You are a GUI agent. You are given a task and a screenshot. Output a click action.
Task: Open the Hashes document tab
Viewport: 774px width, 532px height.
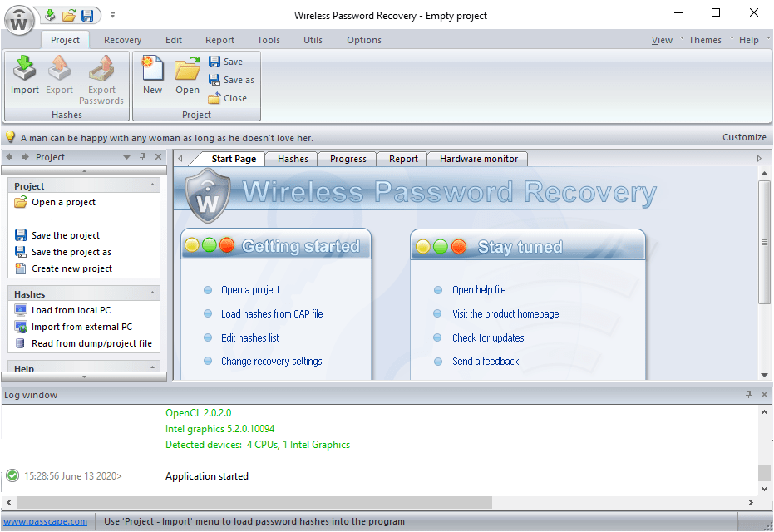coord(293,159)
